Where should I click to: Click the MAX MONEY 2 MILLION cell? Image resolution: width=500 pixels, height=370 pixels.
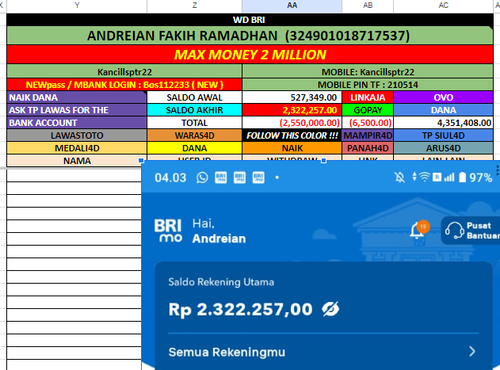point(250,54)
